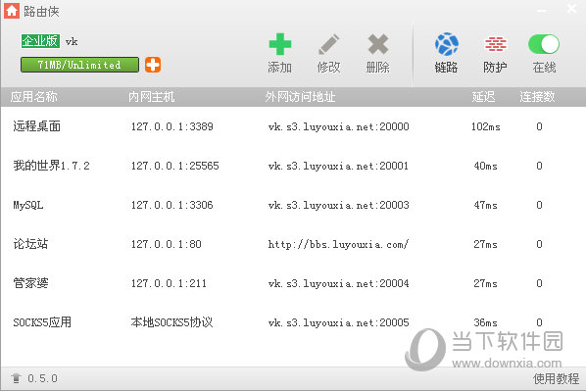Click address vk.s3.luyouxia.net:20005
The image size is (586, 392).
coord(339,322)
